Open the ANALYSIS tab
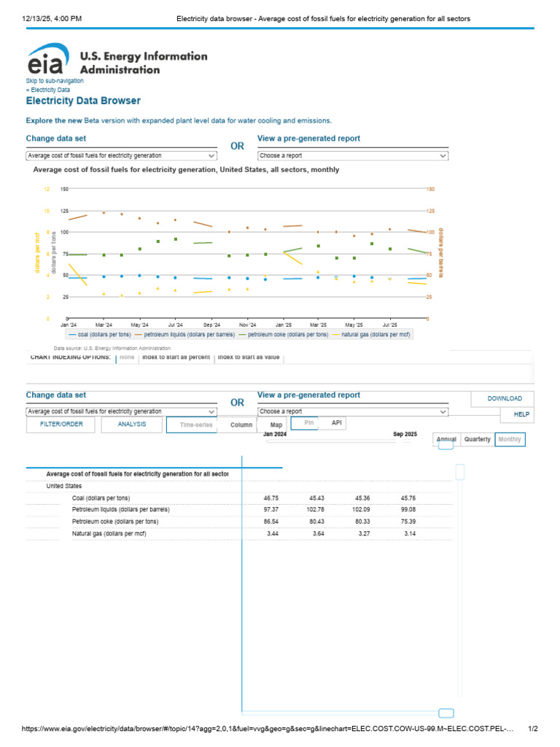 [132, 425]
